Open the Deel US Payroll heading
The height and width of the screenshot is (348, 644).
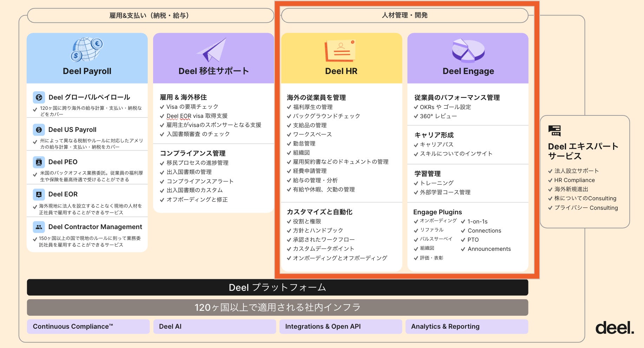click(72, 130)
